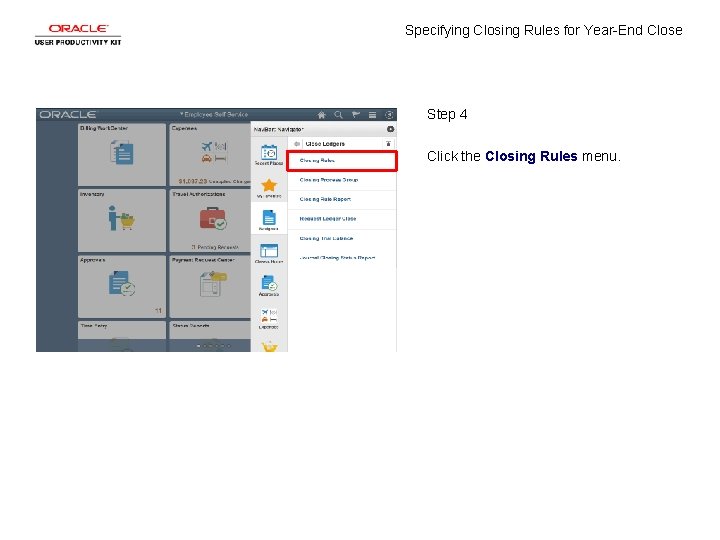Open the Travel Authorizations tile
Viewport: 720px width, 540px height.
(x=210, y=220)
